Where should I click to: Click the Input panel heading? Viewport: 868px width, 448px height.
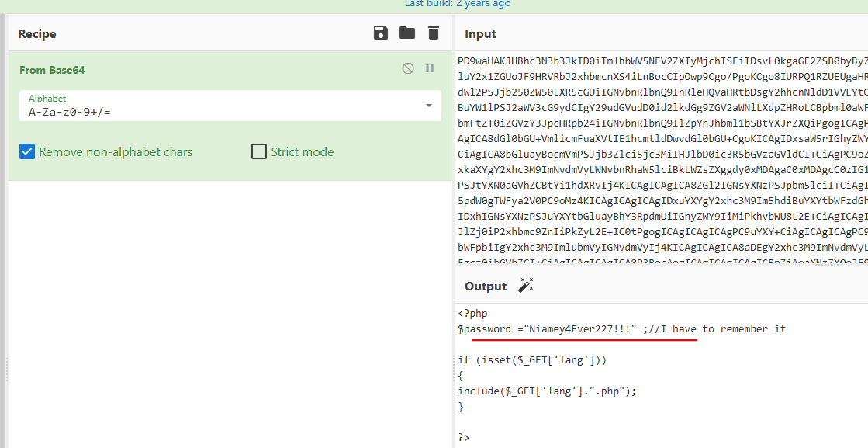pos(480,34)
